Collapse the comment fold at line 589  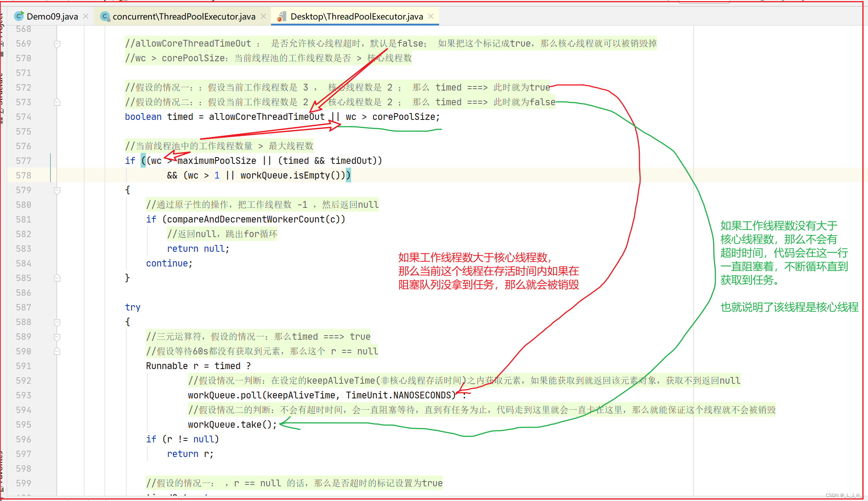pos(57,337)
